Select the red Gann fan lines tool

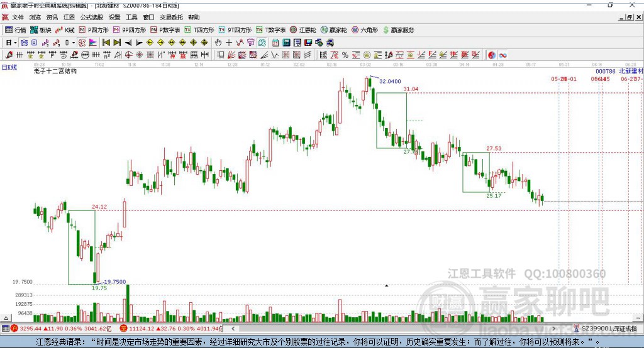tap(231, 55)
